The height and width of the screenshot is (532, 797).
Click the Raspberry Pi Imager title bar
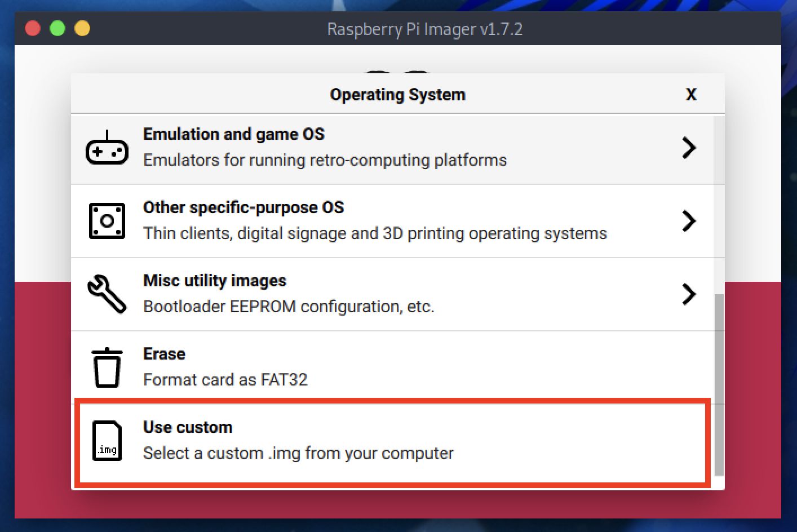coord(425,29)
